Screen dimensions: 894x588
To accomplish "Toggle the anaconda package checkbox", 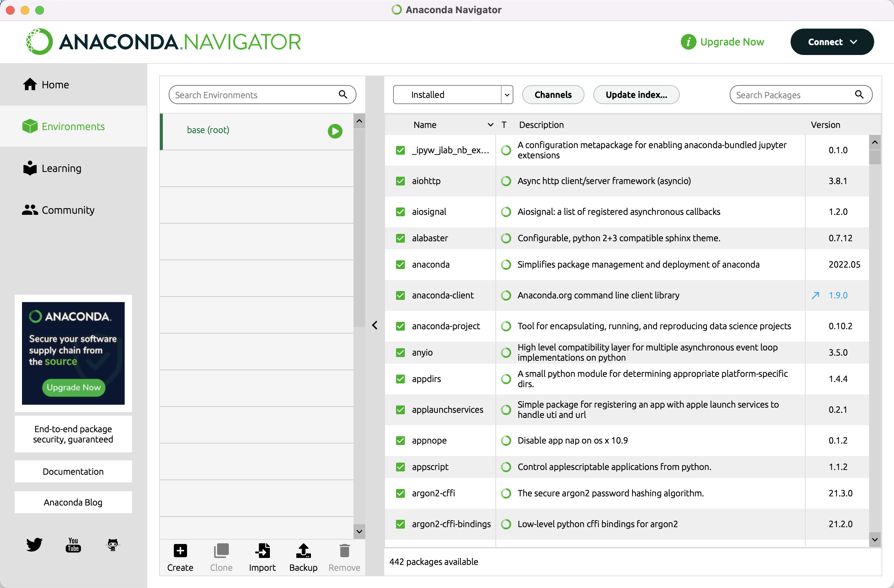I will pos(400,264).
